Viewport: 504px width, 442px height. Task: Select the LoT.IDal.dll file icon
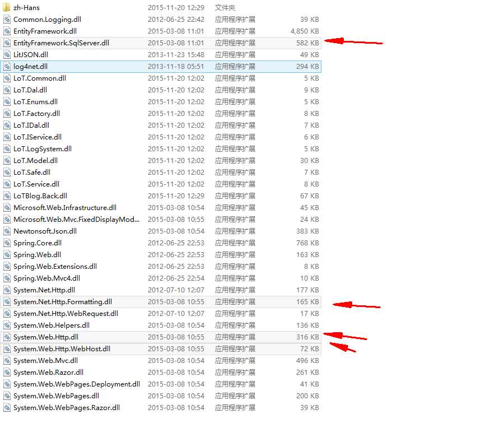click(x=7, y=125)
